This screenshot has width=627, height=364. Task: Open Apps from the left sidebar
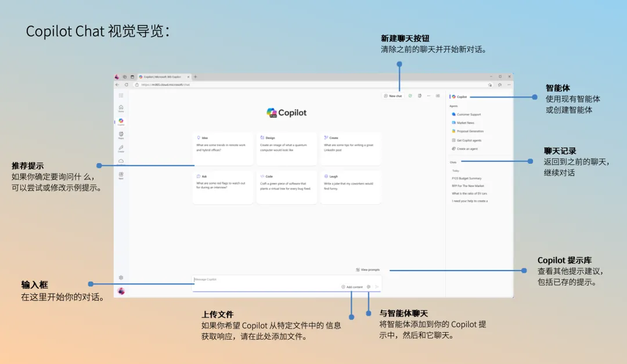click(121, 175)
